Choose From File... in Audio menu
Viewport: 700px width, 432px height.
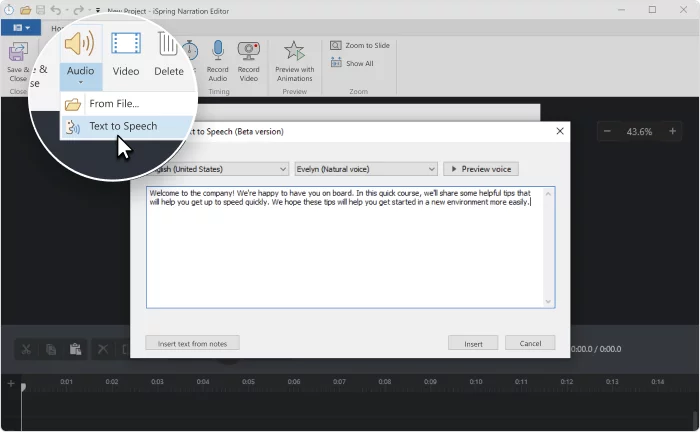point(127,104)
